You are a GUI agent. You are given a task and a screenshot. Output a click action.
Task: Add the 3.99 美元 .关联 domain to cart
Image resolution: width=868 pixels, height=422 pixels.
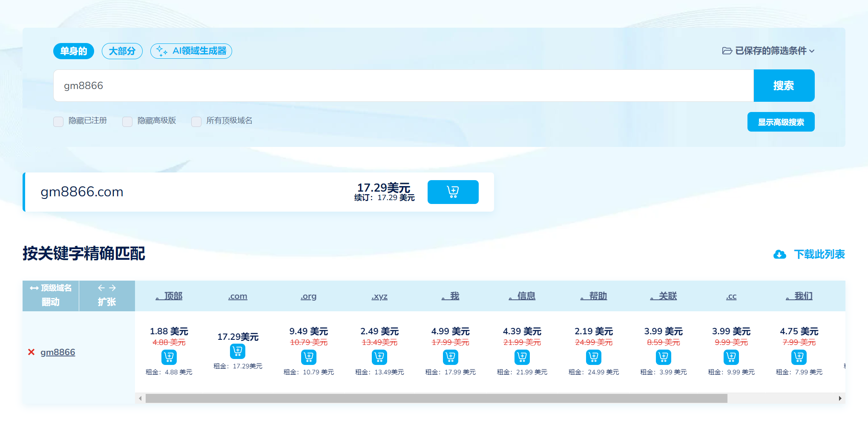click(x=664, y=357)
